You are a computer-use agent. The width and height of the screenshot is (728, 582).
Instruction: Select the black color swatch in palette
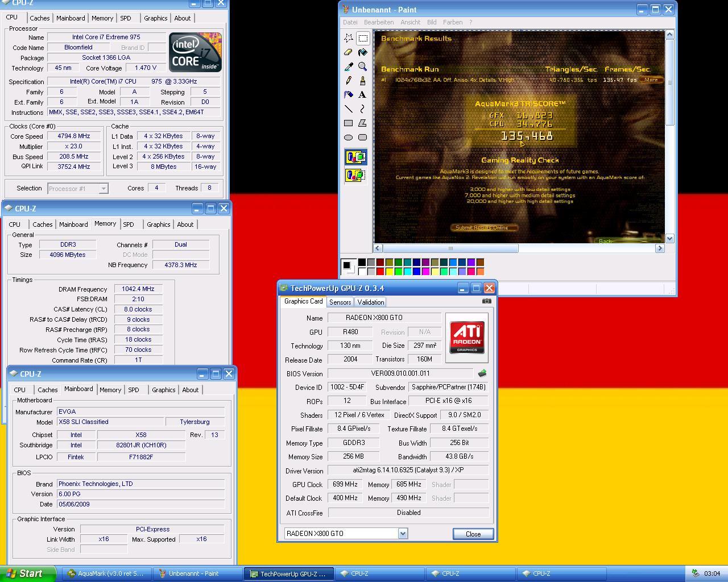tap(362, 262)
